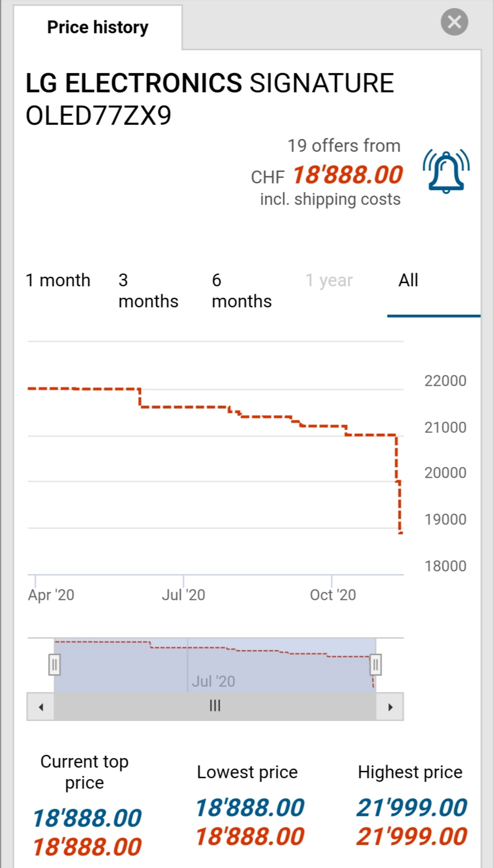This screenshot has width=494, height=868.
Task: Switch to the 3 months range
Action: 148,291
